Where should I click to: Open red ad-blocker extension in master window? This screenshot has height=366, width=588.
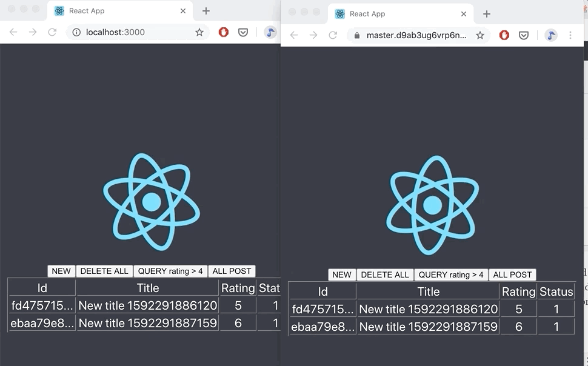pyautogui.click(x=504, y=35)
